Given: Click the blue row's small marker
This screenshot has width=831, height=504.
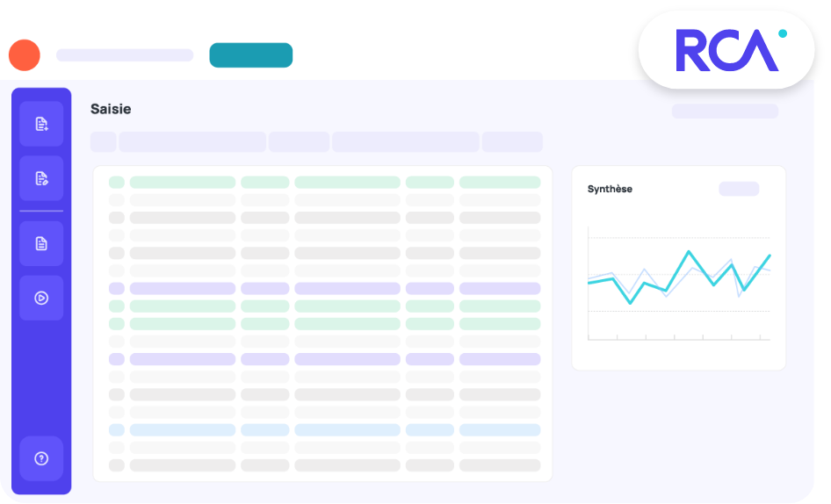Looking at the screenshot, I should pyautogui.click(x=116, y=430).
